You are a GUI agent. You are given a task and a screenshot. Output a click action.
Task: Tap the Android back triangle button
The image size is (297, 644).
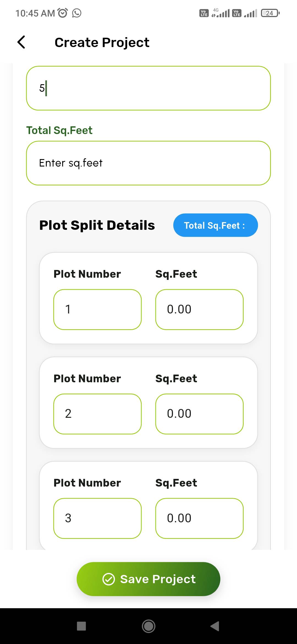(x=215, y=626)
